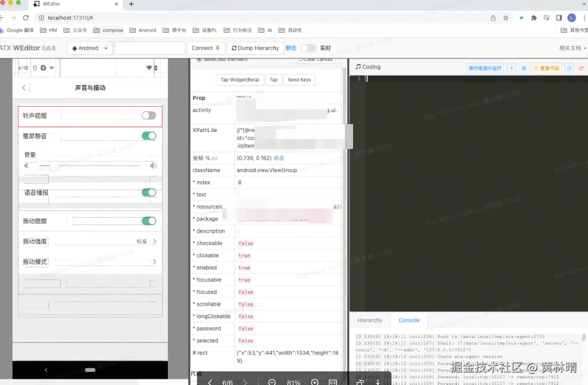Viewport: 588px width, 385px height.
Task: Click the mute speaker icon under 音量
Action: [x=27, y=166]
